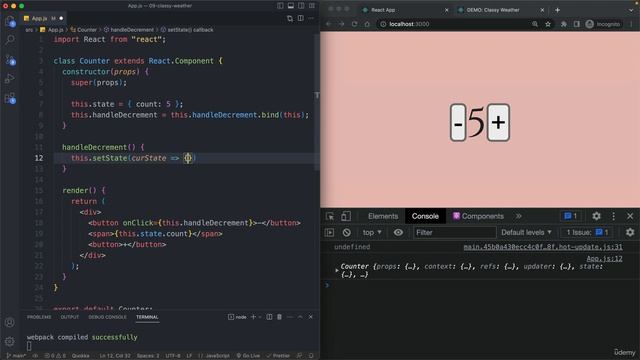
Task: Activate the DevTools inspect element picker
Action: point(330,216)
